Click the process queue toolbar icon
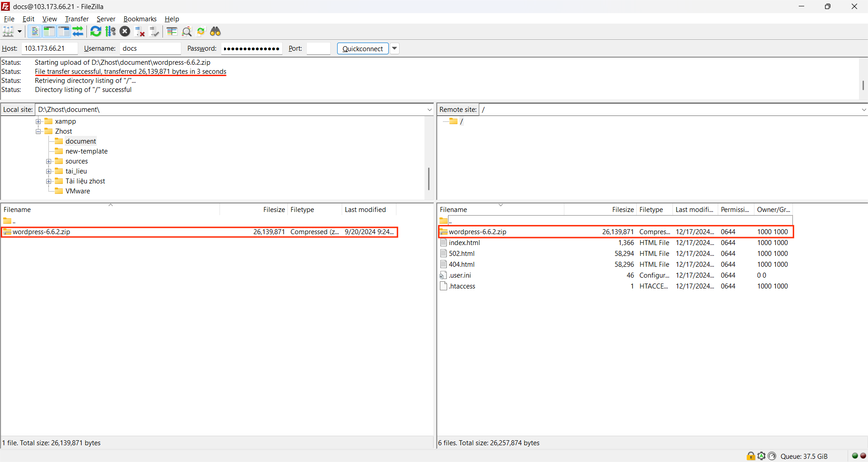The width and height of the screenshot is (868, 462). click(x=110, y=31)
